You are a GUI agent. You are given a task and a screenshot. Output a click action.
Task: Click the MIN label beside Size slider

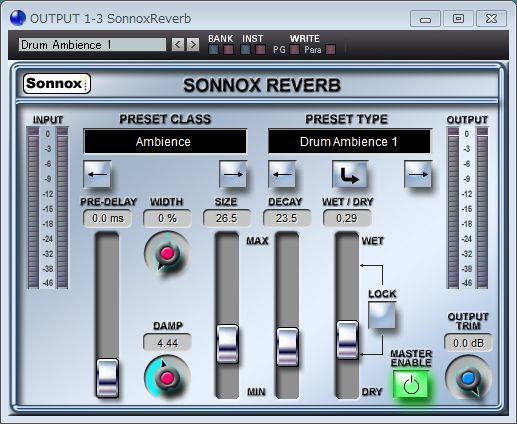pos(257,392)
